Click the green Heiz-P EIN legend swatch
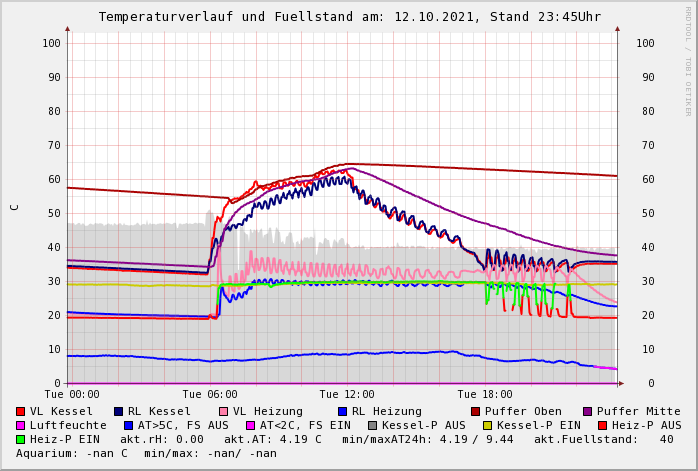 [21, 439]
